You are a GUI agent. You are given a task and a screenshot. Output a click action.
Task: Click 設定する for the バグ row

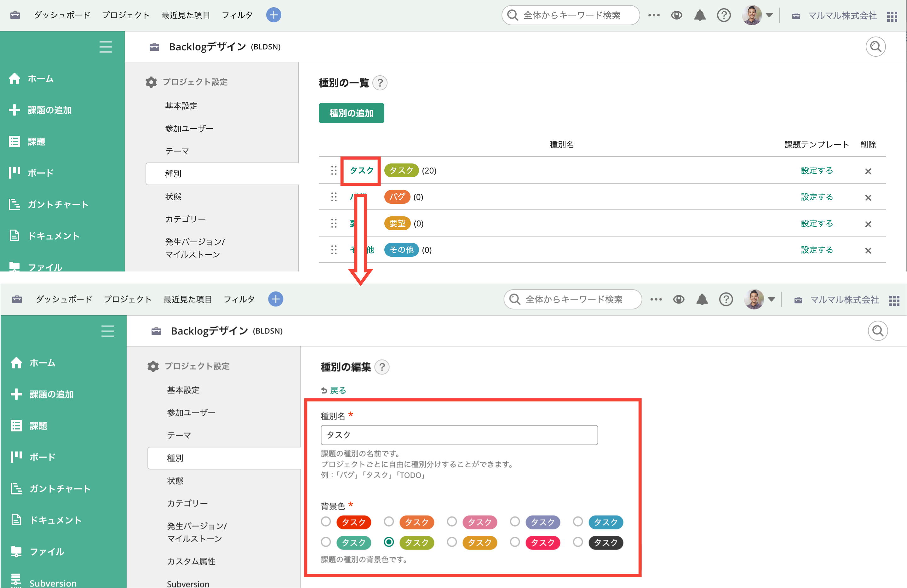coord(817,197)
